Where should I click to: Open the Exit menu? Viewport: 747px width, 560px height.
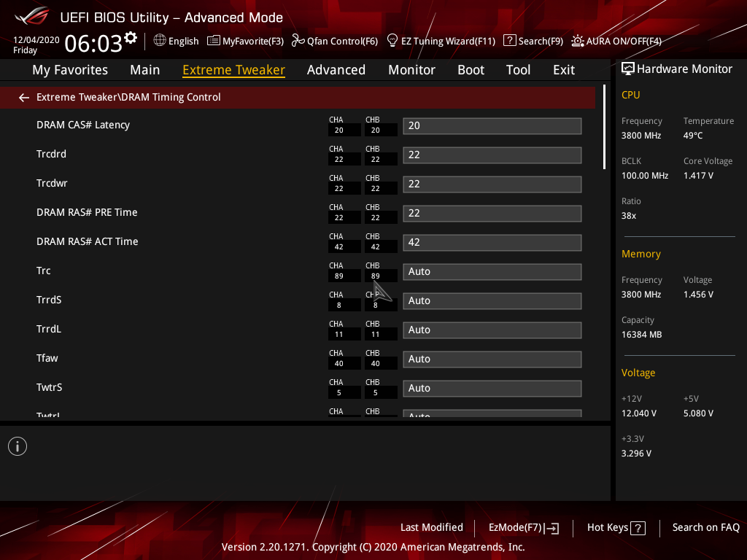click(563, 69)
